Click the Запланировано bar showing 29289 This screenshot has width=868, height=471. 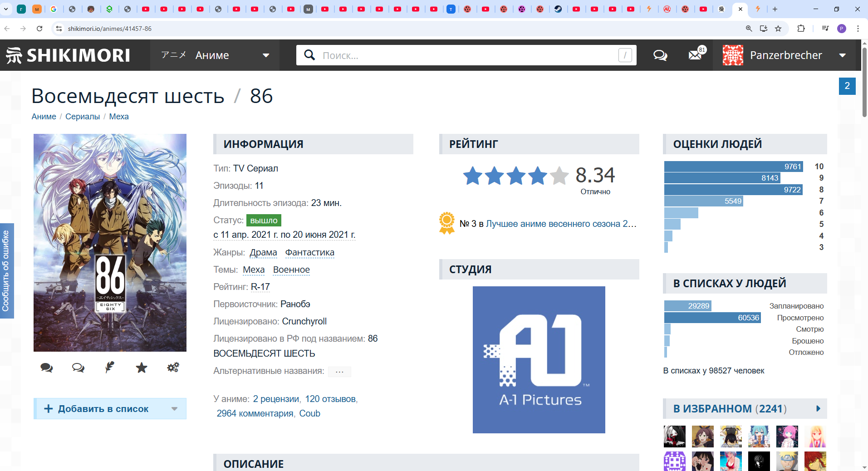688,306
